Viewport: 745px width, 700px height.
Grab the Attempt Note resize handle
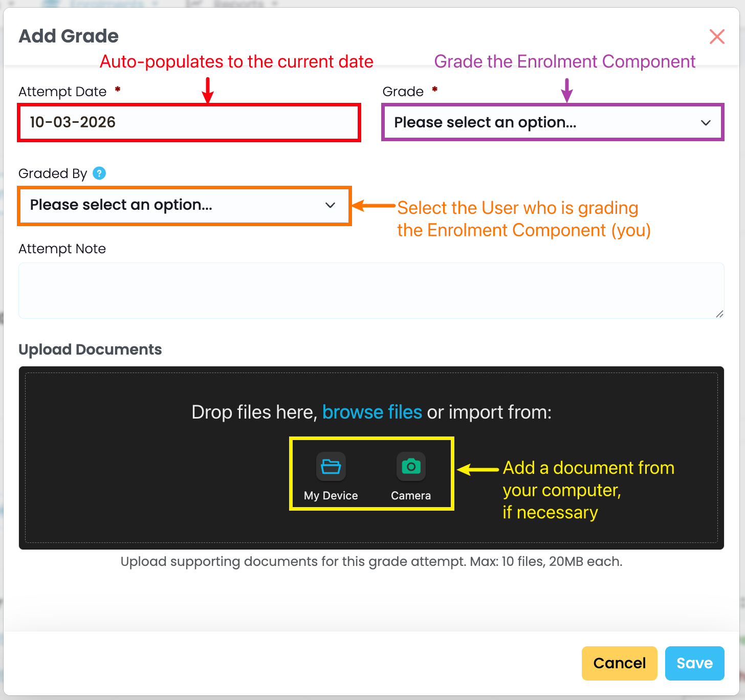pyautogui.click(x=719, y=314)
